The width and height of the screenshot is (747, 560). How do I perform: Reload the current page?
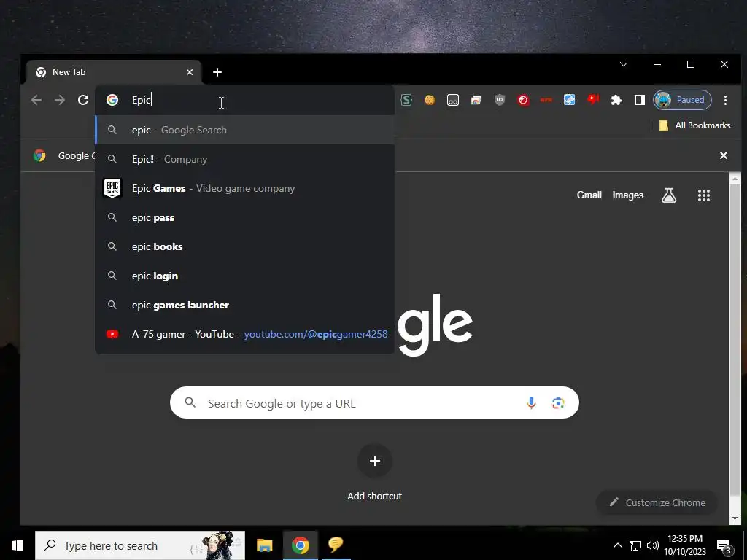click(83, 100)
